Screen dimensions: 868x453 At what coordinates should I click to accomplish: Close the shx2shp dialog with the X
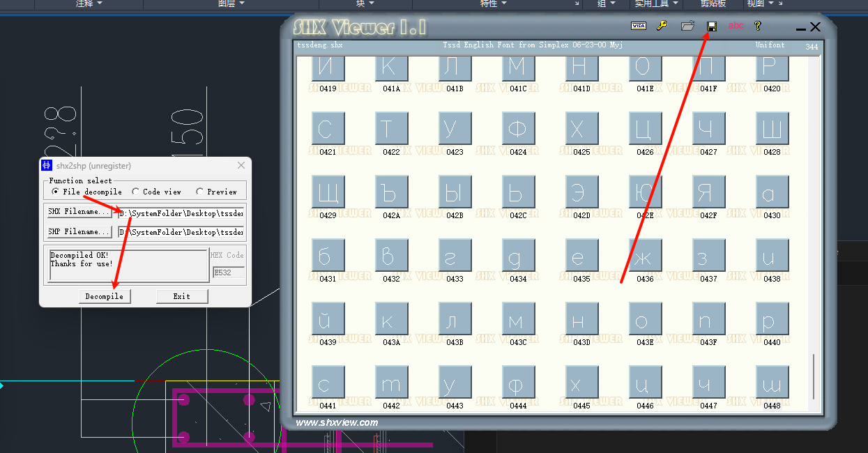pyautogui.click(x=241, y=166)
